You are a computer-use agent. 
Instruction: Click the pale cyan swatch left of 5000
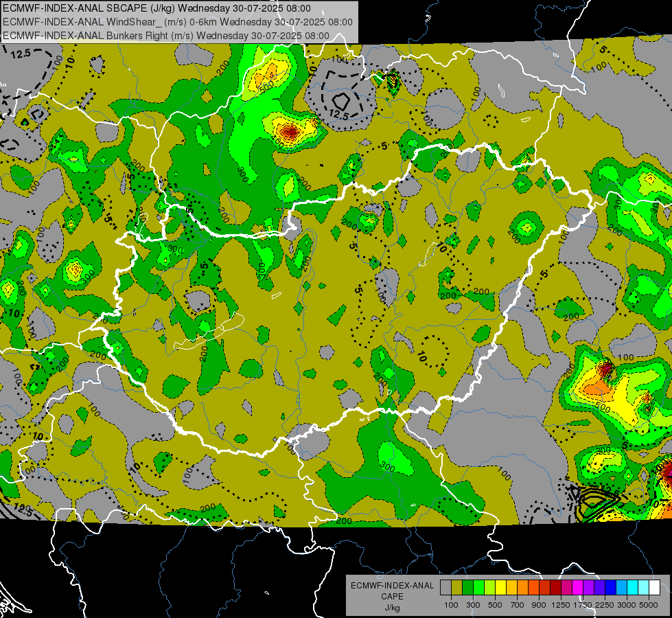(643, 587)
